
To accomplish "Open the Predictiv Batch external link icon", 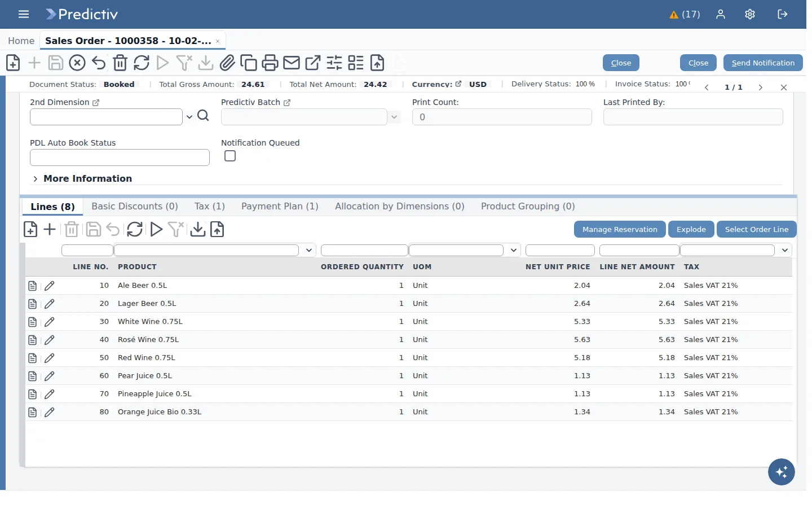I will click(x=287, y=103).
